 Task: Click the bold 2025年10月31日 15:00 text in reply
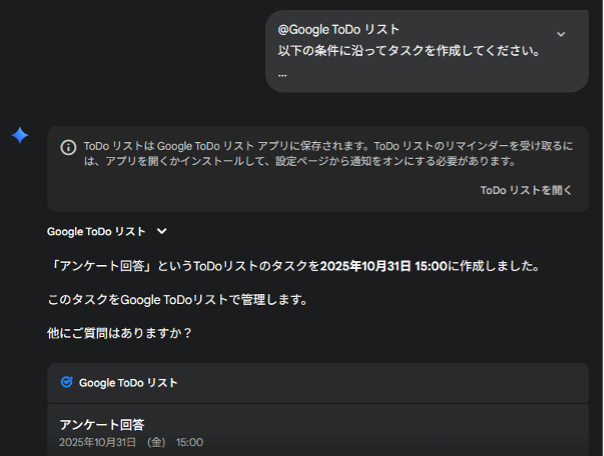click(383, 266)
